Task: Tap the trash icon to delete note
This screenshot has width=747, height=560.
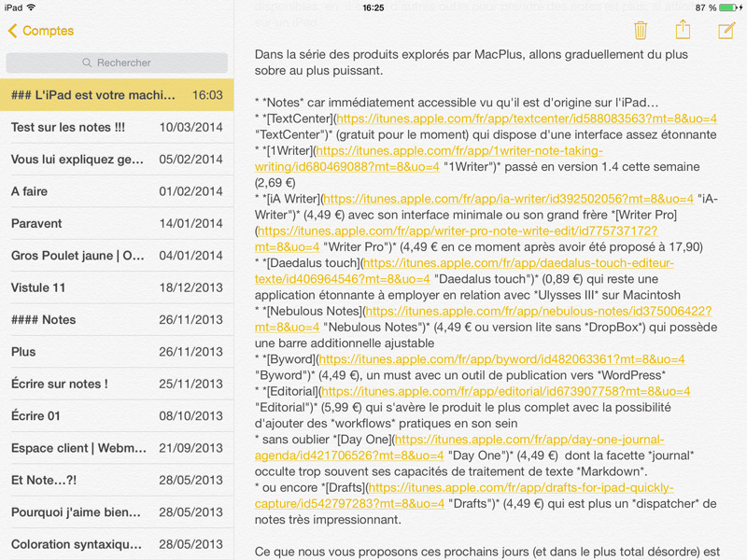Action: 641,31
